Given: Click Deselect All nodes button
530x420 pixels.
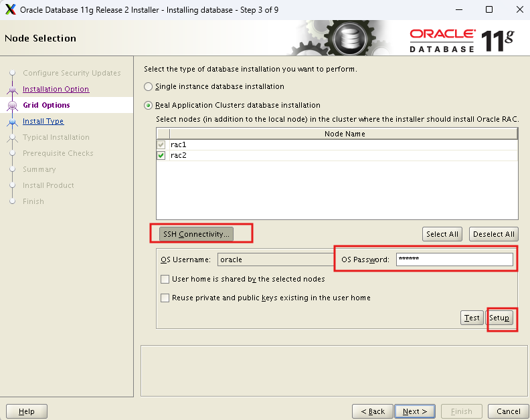Looking at the screenshot, I should [x=493, y=234].
